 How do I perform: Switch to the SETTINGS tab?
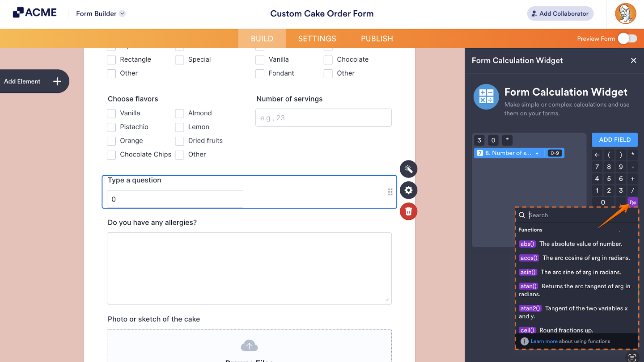[317, 38]
